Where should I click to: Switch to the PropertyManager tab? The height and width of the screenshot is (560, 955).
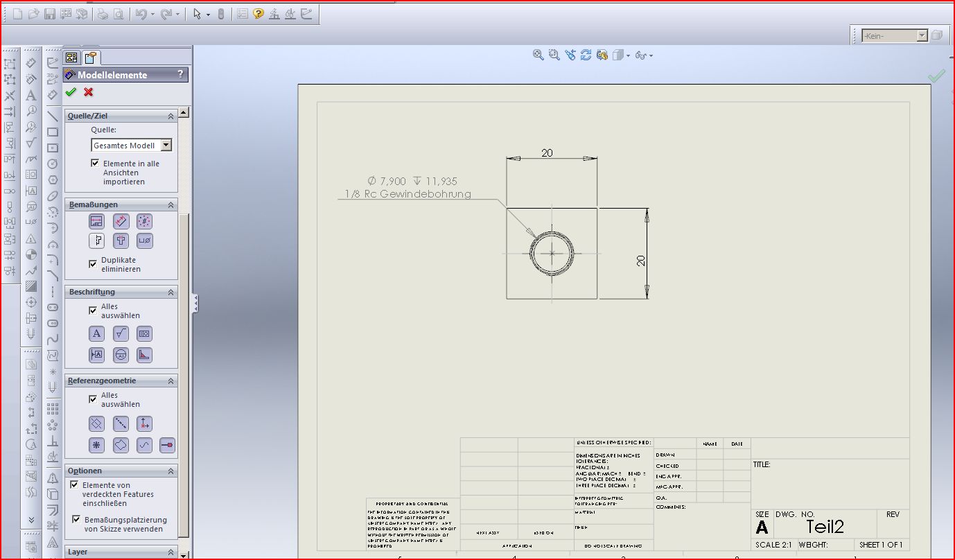pos(90,58)
